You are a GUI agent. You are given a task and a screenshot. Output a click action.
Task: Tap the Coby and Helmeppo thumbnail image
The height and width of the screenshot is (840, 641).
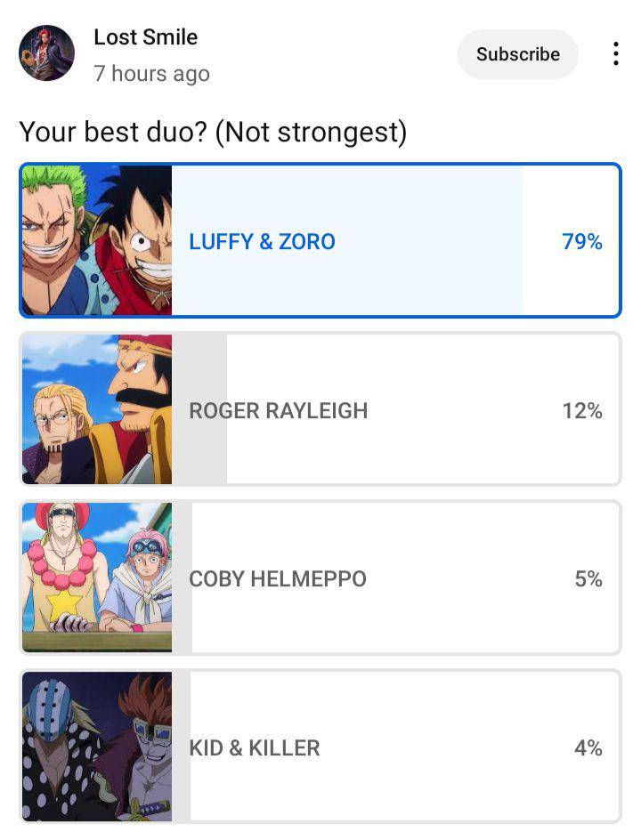[97, 577]
